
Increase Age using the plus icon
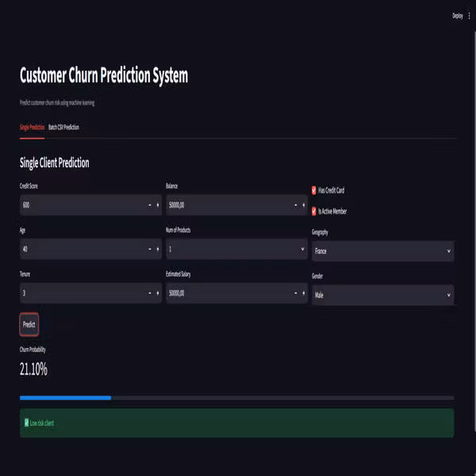pyautogui.click(x=158, y=249)
